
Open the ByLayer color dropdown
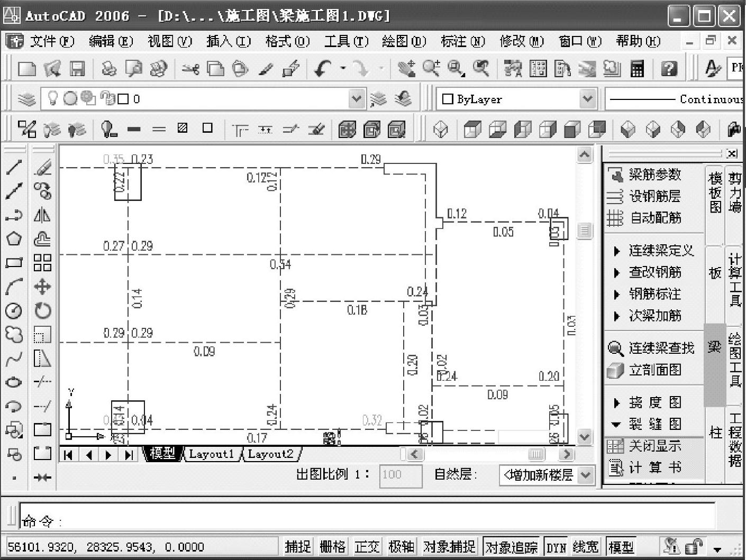516,99
